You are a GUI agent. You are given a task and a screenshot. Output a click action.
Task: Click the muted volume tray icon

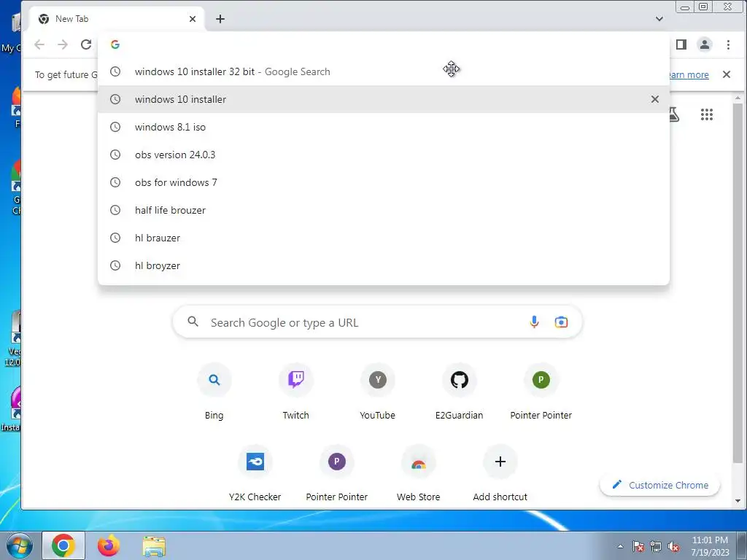pyautogui.click(x=673, y=546)
